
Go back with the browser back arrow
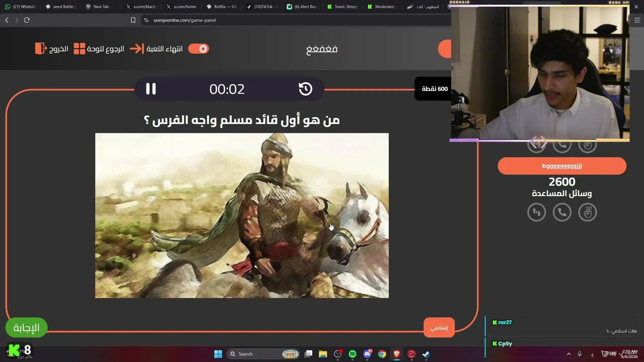[7, 20]
